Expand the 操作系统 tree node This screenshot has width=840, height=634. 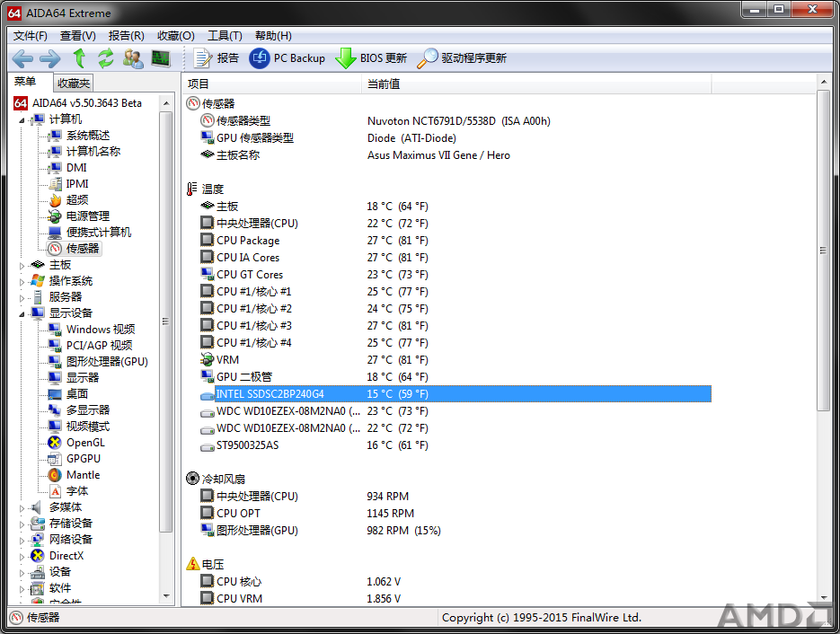coord(22,282)
